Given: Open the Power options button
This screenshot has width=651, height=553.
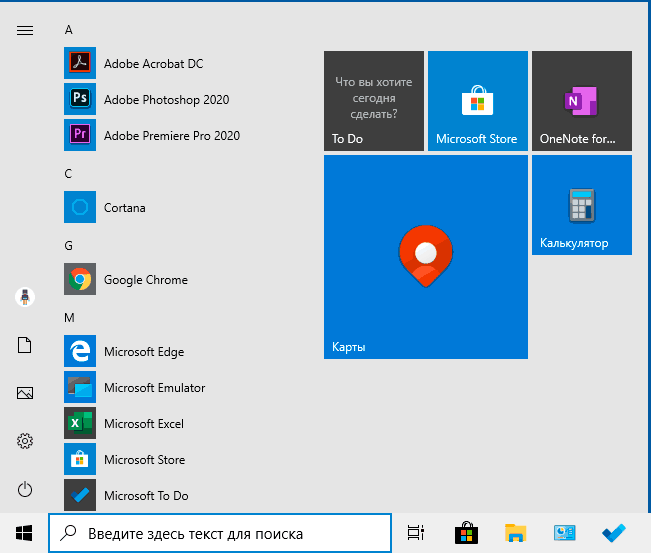Looking at the screenshot, I should coord(25,490).
